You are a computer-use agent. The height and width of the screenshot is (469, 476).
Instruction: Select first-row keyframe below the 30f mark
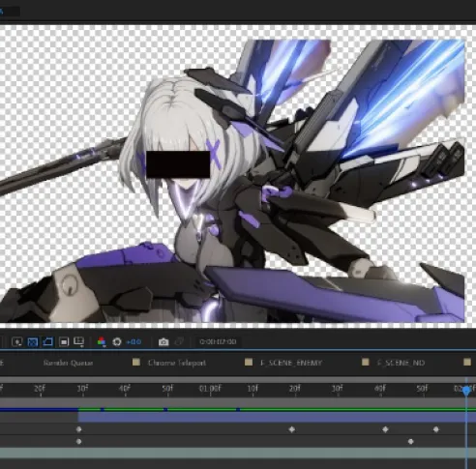pyautogui.click(x=78, y=429)
